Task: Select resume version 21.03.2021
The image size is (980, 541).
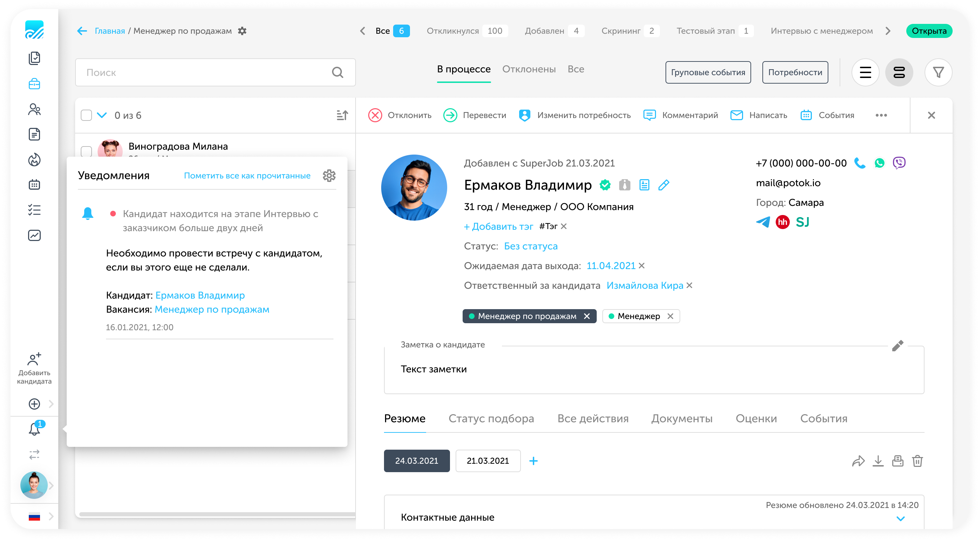Action: (x=488, y=461)
